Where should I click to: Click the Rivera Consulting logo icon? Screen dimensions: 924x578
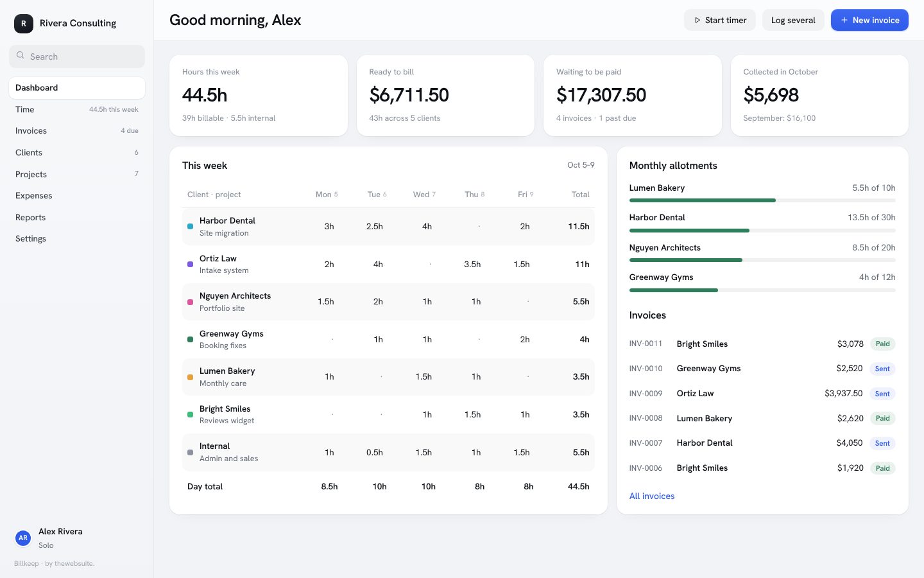coord(24,24)
